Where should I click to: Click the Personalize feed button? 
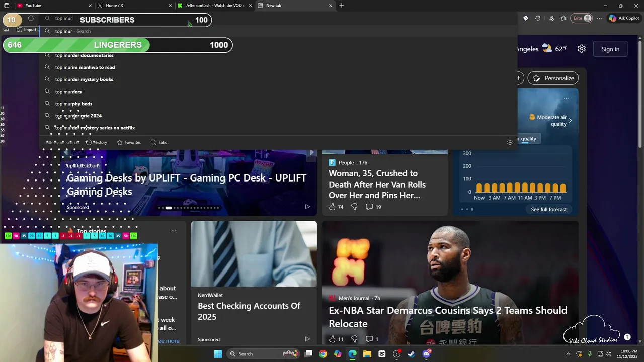click(553, 78)
